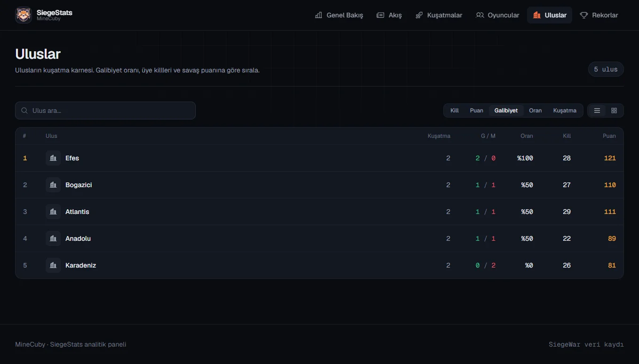The image size is (639, 364).
Task: Click Bogazici kill count 27
Action: coord(567,185)
